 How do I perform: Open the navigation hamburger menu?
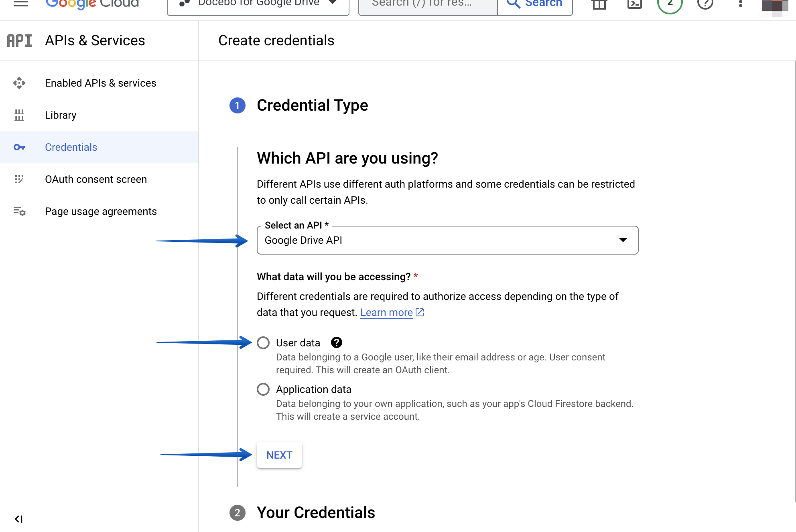[x=21, y=3]
